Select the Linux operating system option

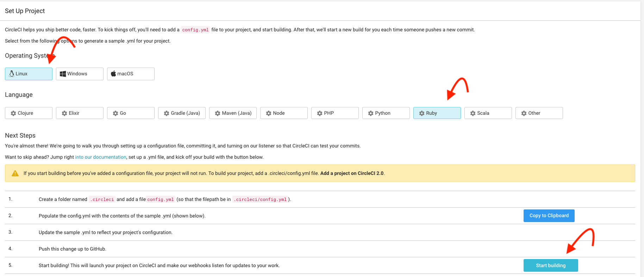29,74
